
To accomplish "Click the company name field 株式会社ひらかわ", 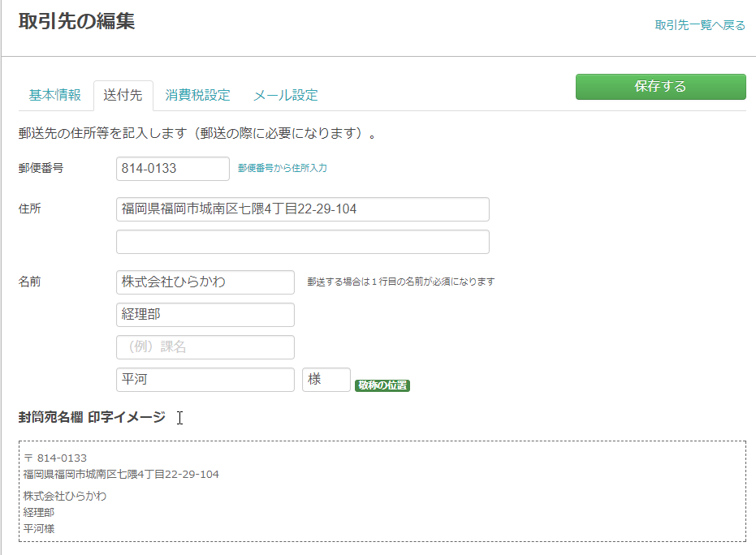I will coord(205,282).
